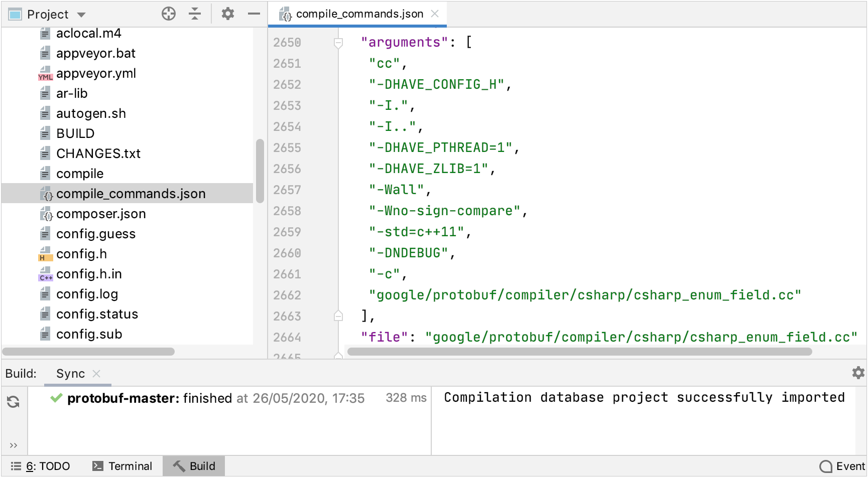Click the locate/scroll-from-source target icon
The height and width of the screenshot is (478, 868).
tap(169, 14)
